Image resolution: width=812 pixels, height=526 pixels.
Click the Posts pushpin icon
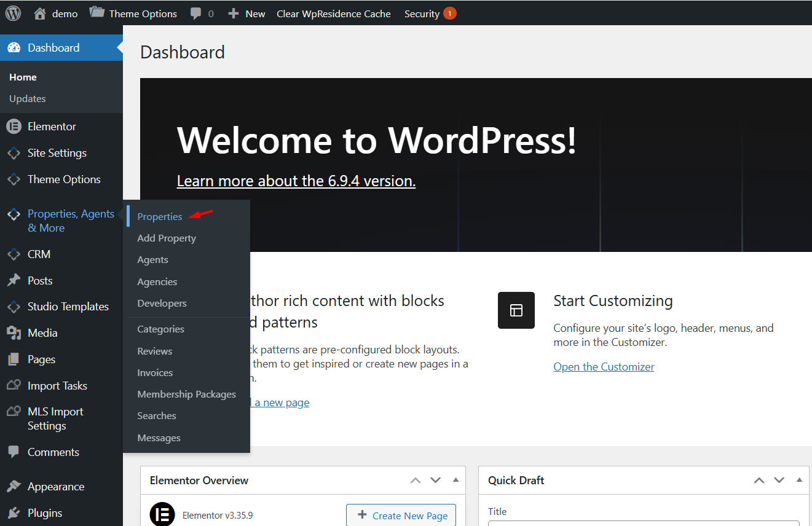pyautogui.click(x=14, y=281)
